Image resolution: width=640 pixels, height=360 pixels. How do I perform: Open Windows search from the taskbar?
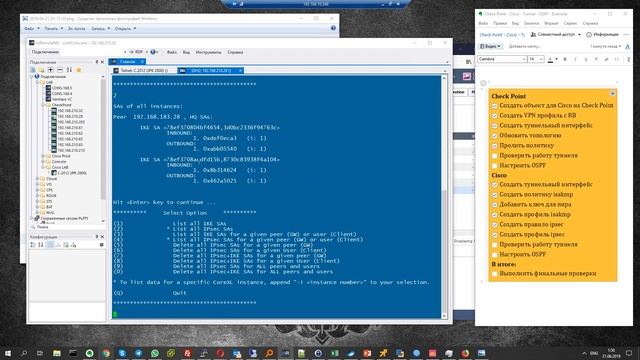(x=24, y=353)
